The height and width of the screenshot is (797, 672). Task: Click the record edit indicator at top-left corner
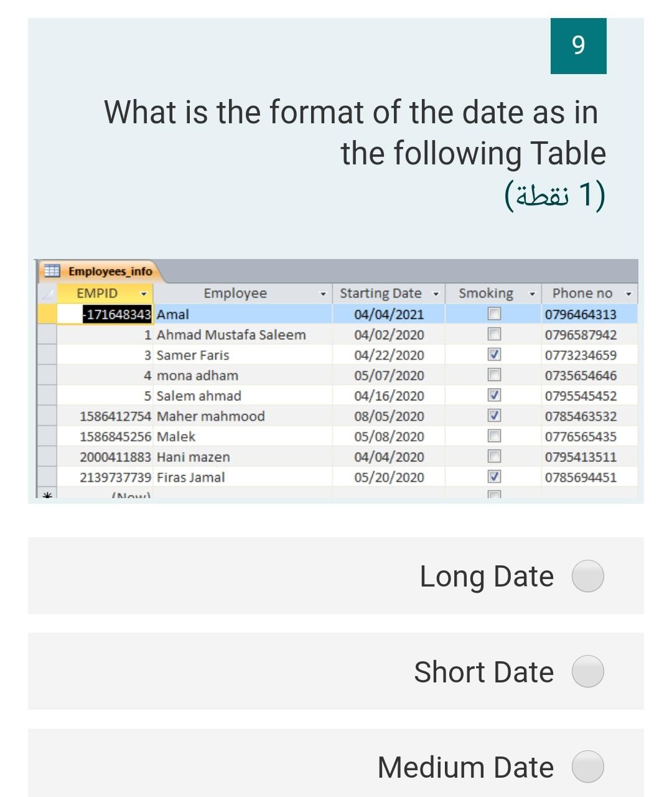tap(48, 293)
